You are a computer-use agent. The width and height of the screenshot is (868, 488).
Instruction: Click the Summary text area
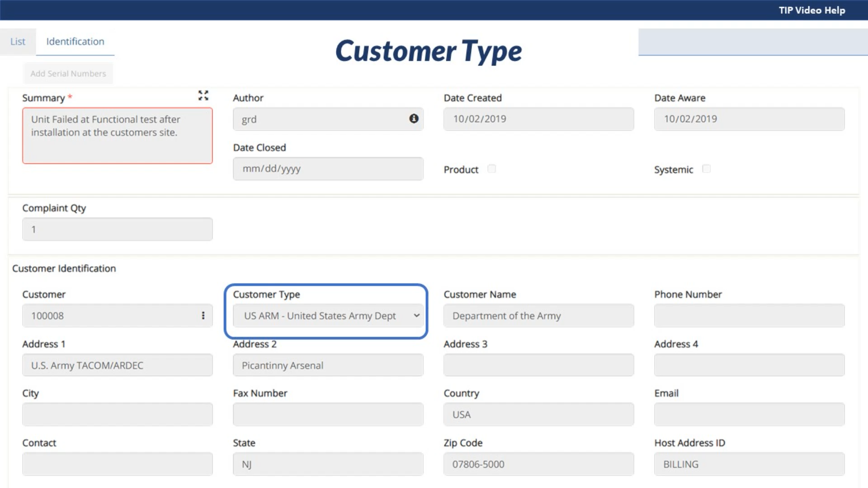pyautogui.click(x=117, y=136)
